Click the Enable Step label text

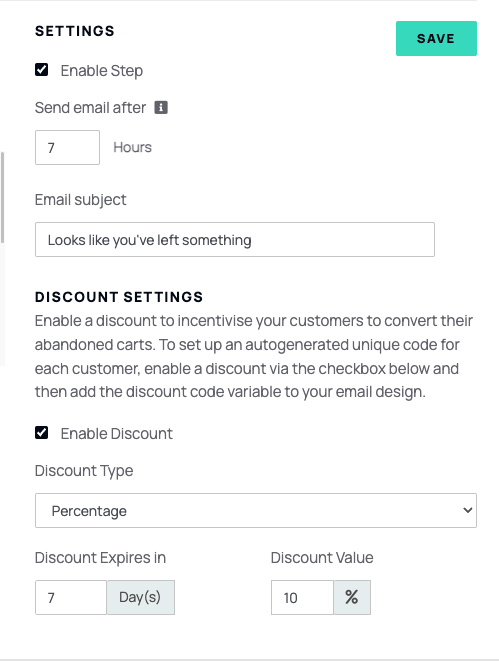tap(102, 71)
